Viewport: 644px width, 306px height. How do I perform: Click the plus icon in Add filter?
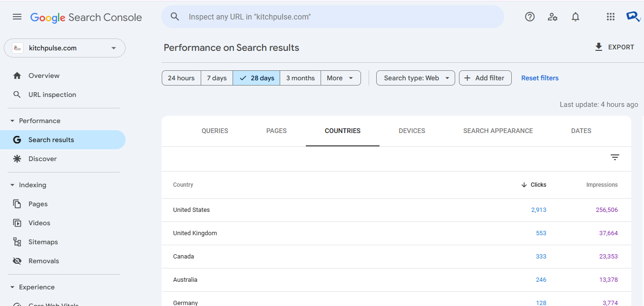(468, 78)
